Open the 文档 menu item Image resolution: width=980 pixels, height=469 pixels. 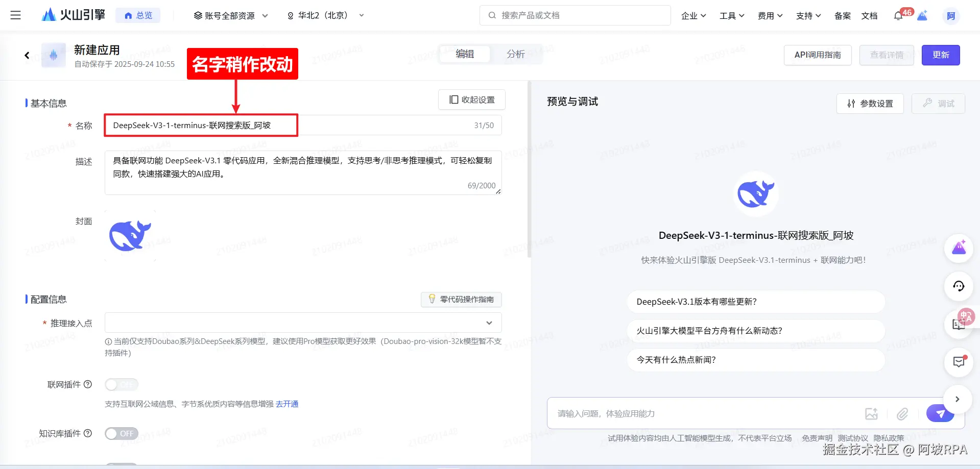tap(869, 16)
